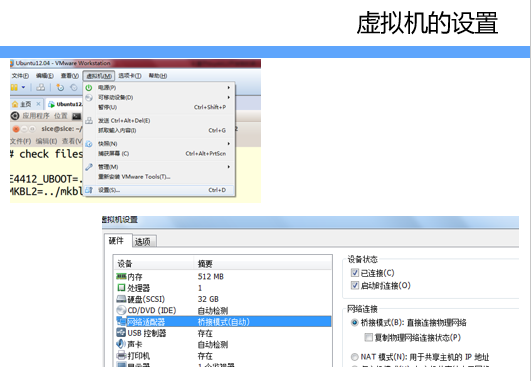Expand the 电源(P) submenu arrow
Image resolution: width=531 pixels, height=381 pixels.
coord(229,88)
